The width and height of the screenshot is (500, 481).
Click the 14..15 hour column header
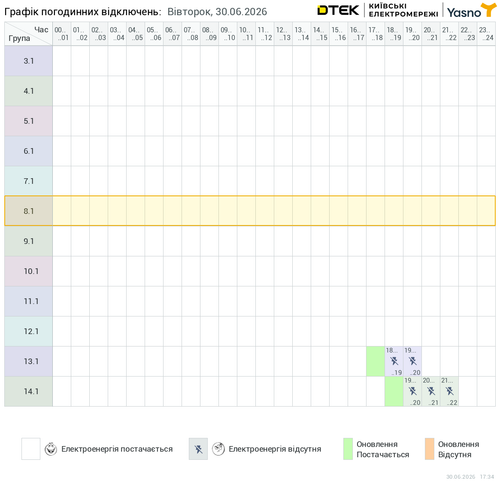pyautogui.click(x=320, y=34)
